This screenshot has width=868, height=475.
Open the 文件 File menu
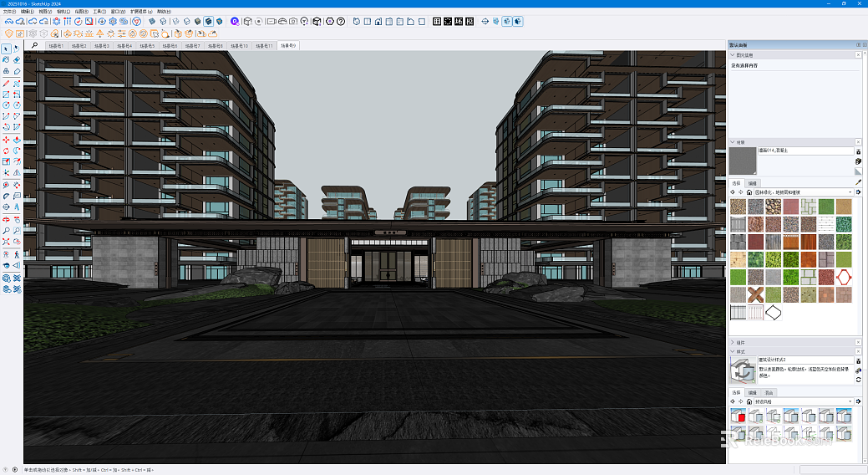point(10,11)
